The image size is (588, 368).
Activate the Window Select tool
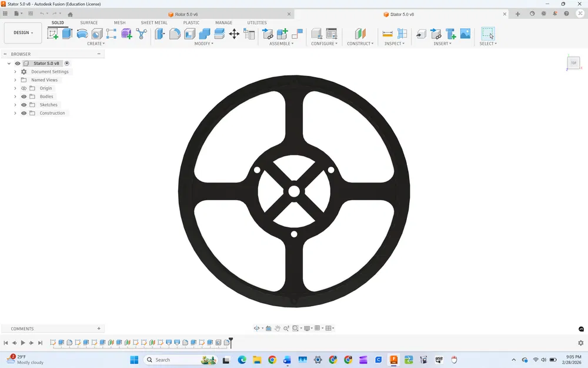click(488, 34)
